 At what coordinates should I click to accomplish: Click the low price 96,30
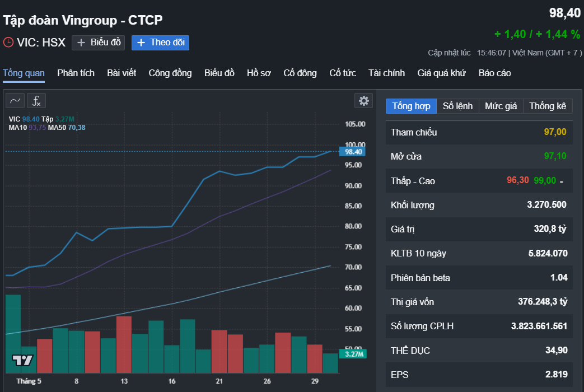518,180
